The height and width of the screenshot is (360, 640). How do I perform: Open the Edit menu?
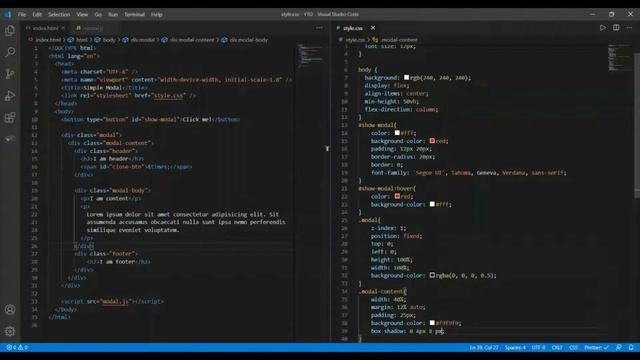(x=37, y=14)
